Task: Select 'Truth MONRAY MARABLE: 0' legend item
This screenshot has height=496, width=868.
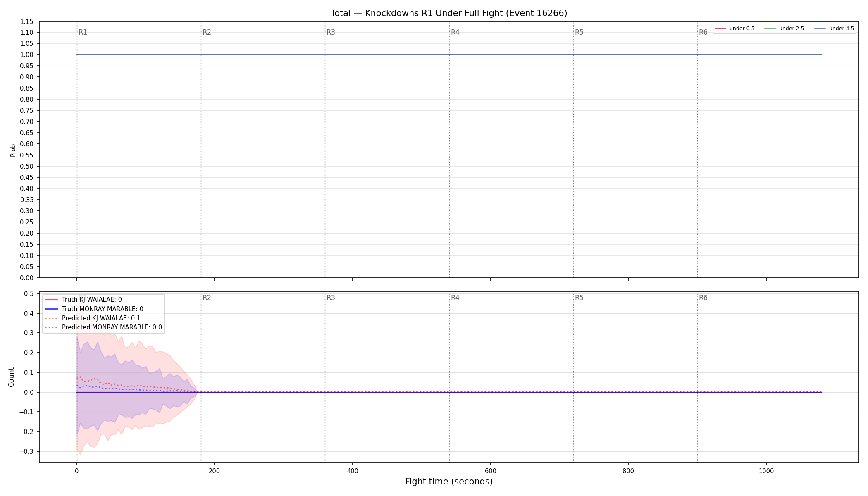Action: 94,309
